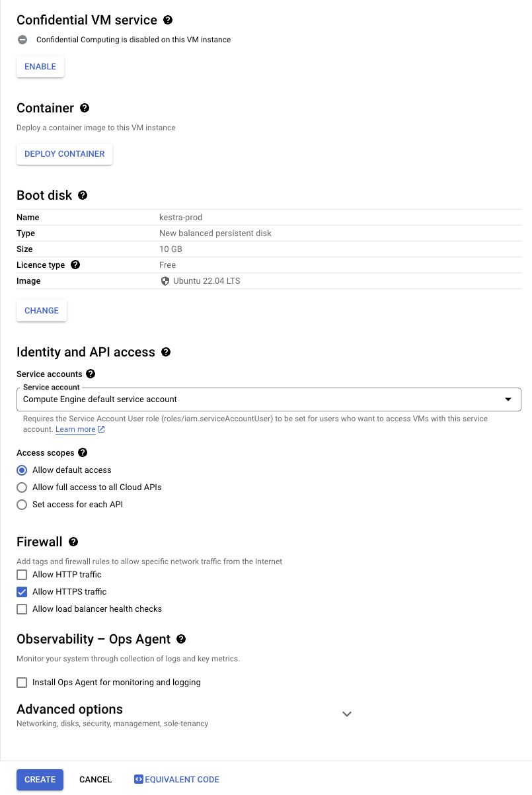The image size is (532, 795).
Task: Click help icon next to Firewall heading
Action: pos(73,542)
